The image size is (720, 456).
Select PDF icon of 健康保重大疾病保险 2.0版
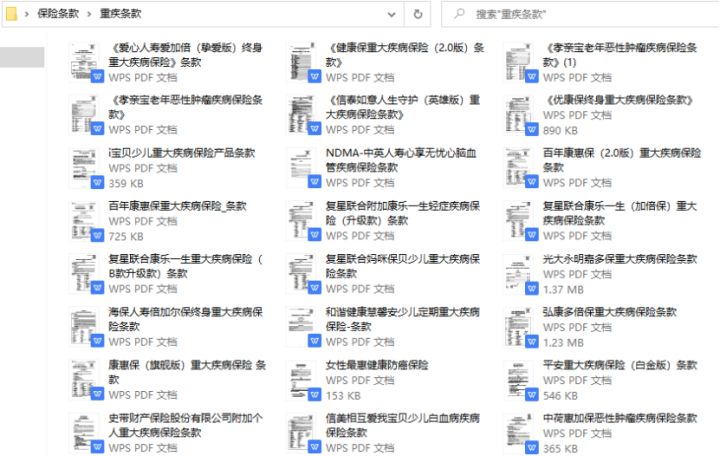click(303, 62)
